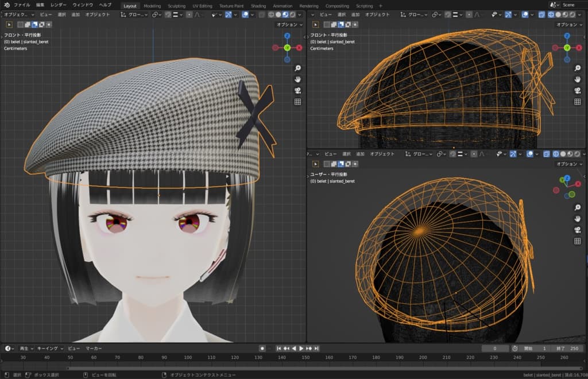
Task: Open the object mode dropdown in left viewport
Action: [x=18, y=14]
